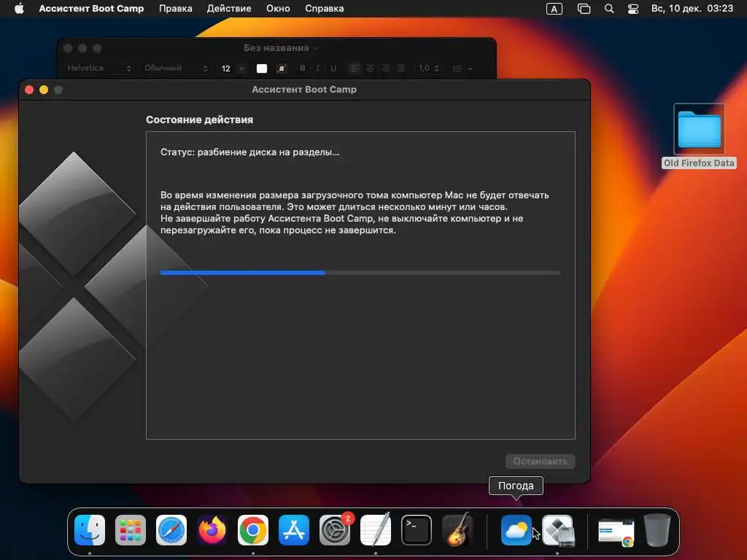Launch Terminal from the Dock
The image size is (747, 560).
tap(417, 530)
